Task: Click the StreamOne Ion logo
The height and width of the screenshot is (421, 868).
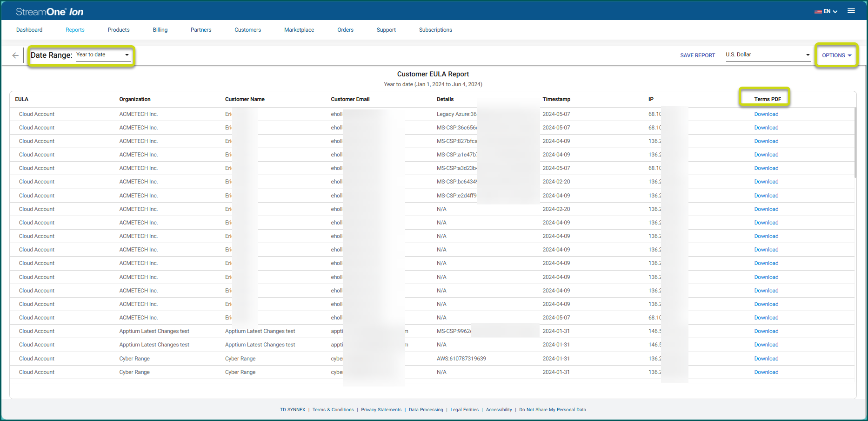Action: 50,12
